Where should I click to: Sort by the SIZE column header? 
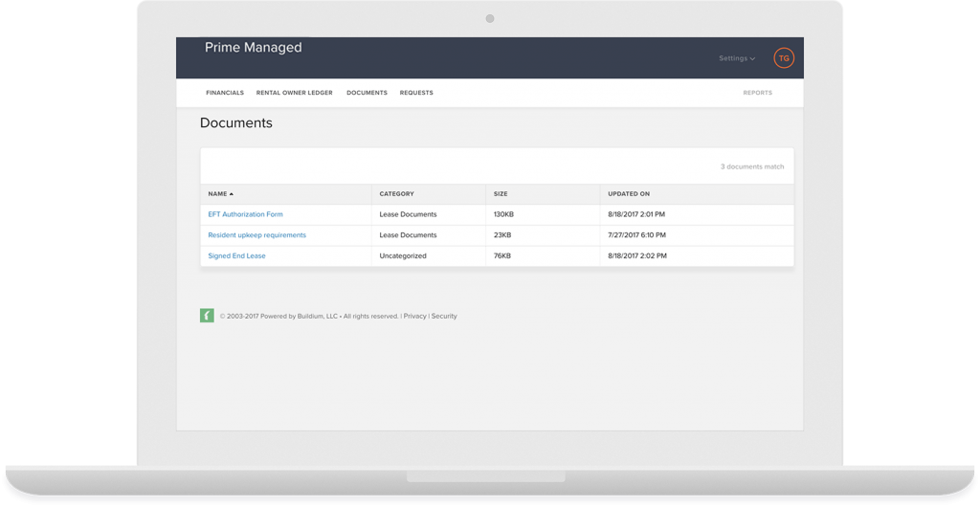[x=501, y=194]
